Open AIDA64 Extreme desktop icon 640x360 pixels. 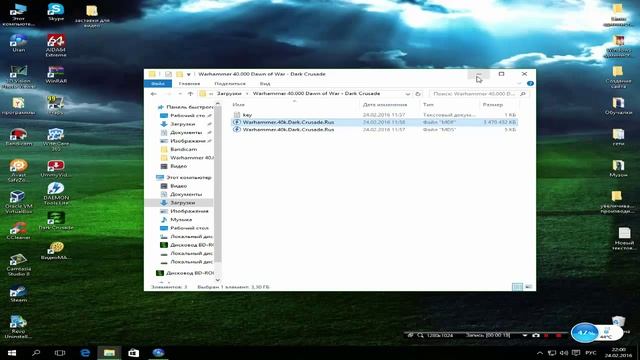coord(56,45)
